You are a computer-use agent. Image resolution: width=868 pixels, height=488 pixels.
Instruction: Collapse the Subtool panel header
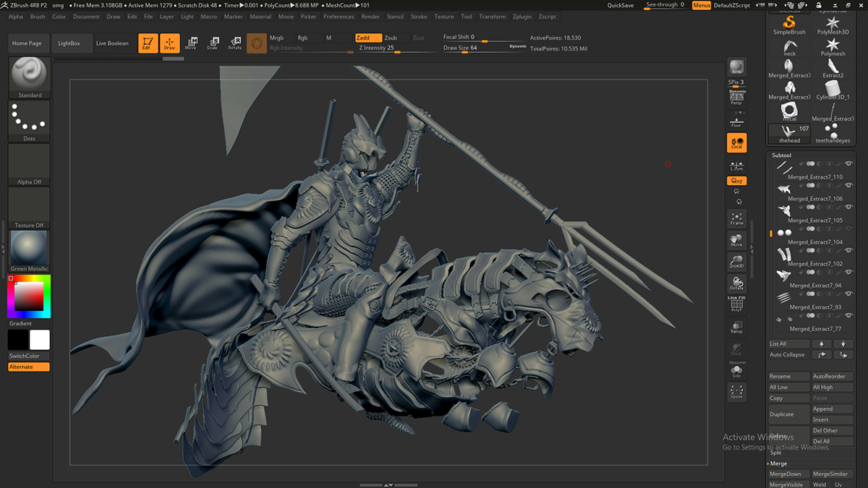click(781, 155)
